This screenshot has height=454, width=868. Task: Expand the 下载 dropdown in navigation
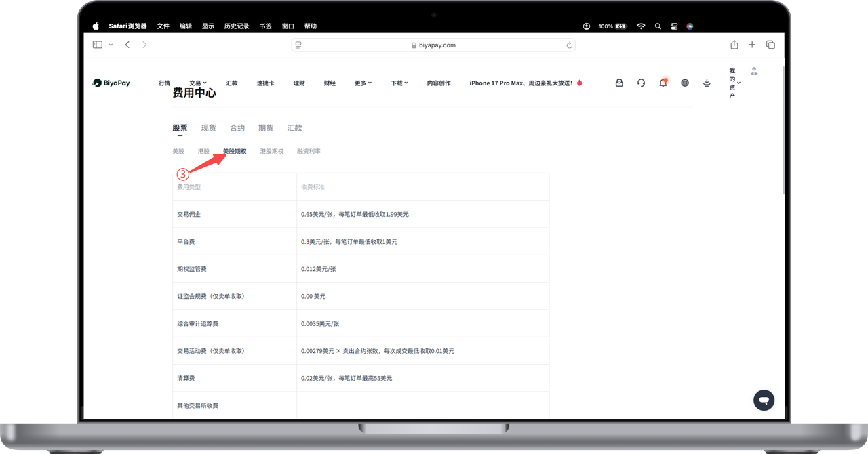(399, 83)
